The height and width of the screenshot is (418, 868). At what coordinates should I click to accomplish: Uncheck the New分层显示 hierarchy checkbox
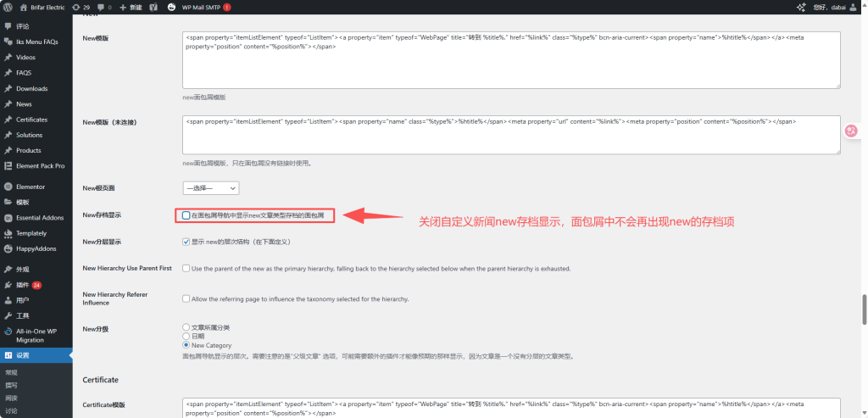pos(186,242)
